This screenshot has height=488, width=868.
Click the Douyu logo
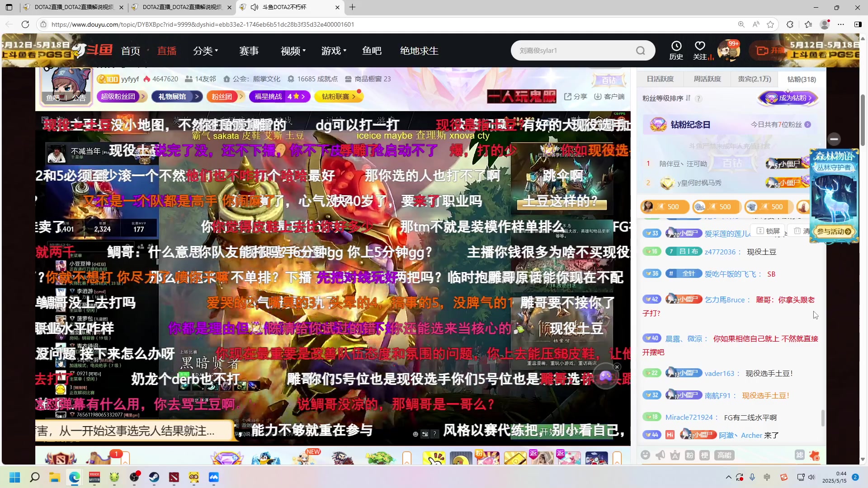click(x=93, y=50)
